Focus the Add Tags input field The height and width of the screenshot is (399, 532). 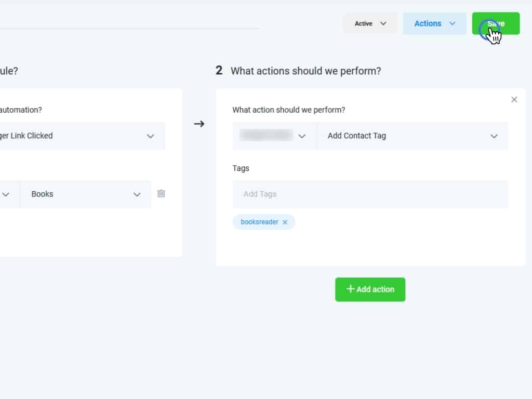click(370, 194)
